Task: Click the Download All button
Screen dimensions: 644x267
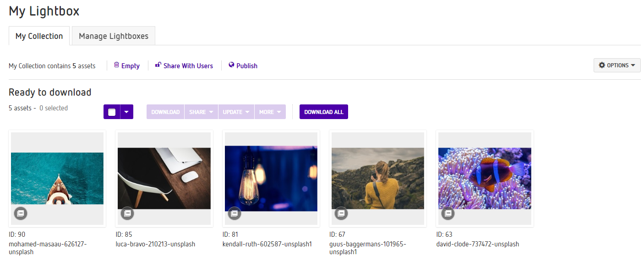Action: point(324,112)
